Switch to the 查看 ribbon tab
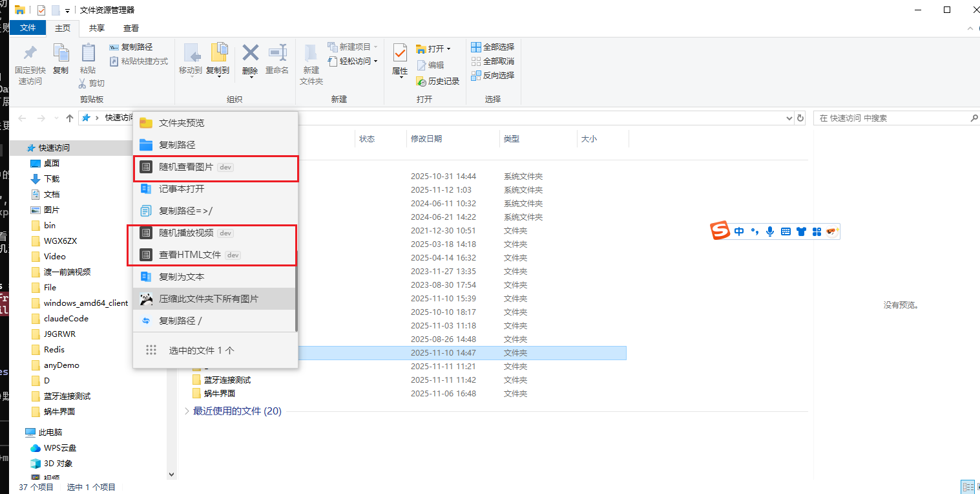The image size is (980, 494). [x=131, y=28]
